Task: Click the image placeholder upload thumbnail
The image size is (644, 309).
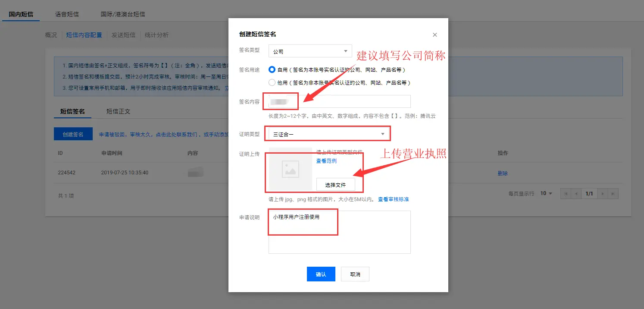Action: click(290, 169)
